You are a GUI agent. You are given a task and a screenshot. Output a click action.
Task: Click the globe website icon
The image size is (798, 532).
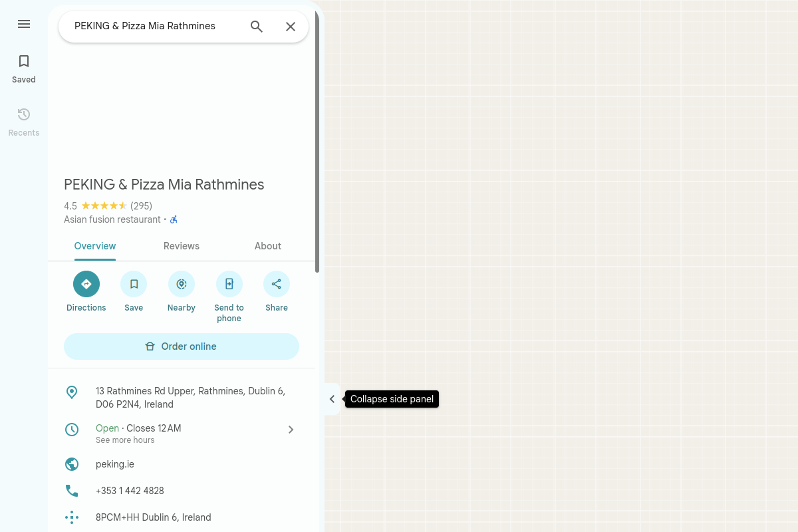click(72, 464)
